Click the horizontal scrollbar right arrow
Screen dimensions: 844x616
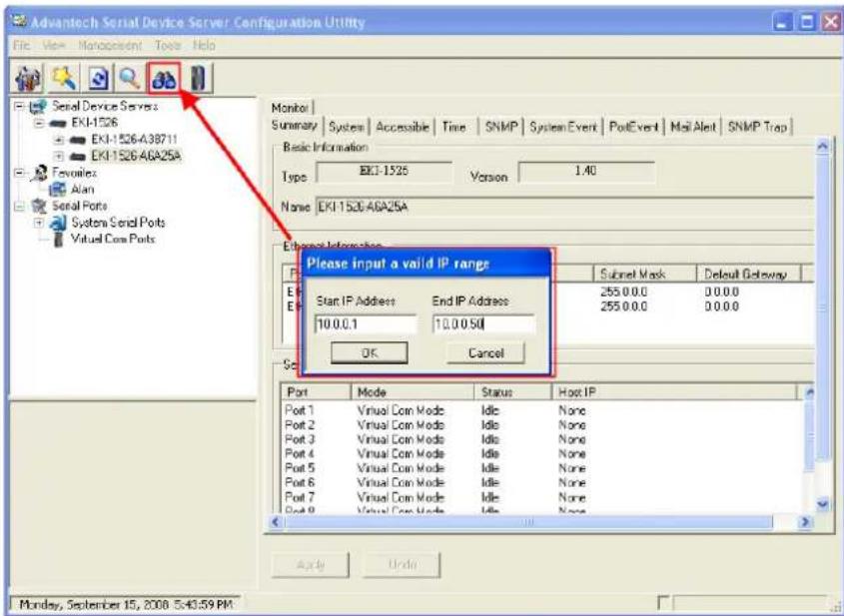tap(805, 522)
